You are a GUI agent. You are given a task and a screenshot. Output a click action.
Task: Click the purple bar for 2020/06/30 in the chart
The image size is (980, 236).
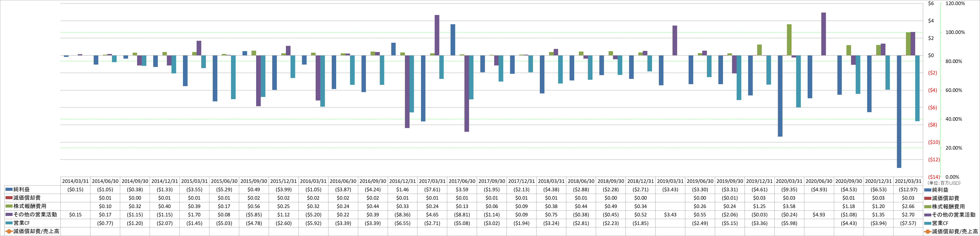point(824,34)
